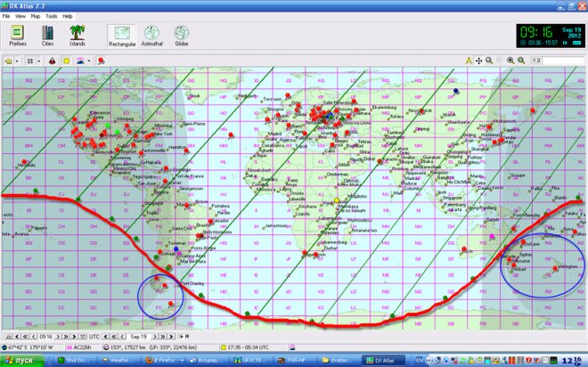Image resolution: width=588 pixels, height=367 pixels.
Task: Expand the first toolbar icon's dropdown arrow
Action: coord(18,61)
